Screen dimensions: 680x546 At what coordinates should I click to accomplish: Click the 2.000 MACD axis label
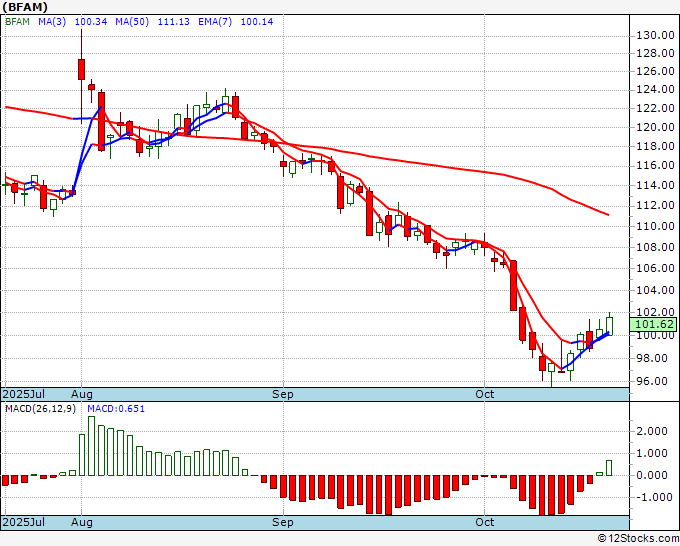[651, 431]
